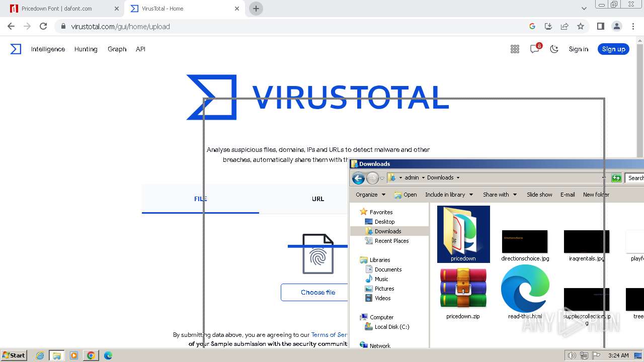Click the Explorer forward arrow button
The image size is (644, 362).
372,178
